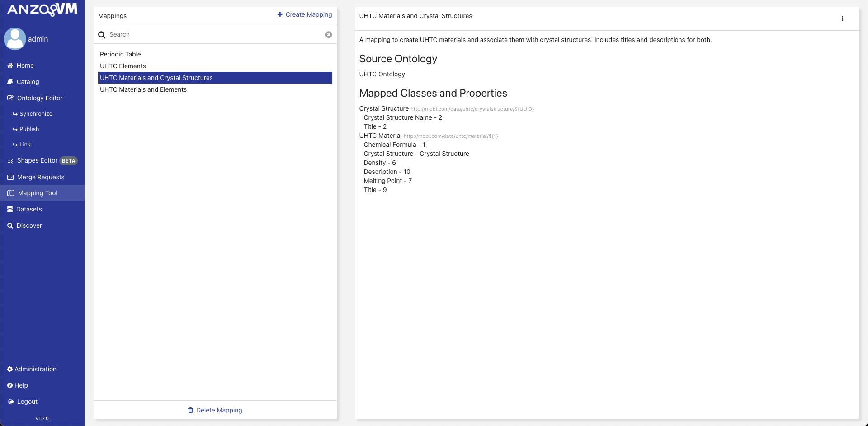Click the admin user avatar
The width and height of the screenshot is (868, 426).
point(15,39)
